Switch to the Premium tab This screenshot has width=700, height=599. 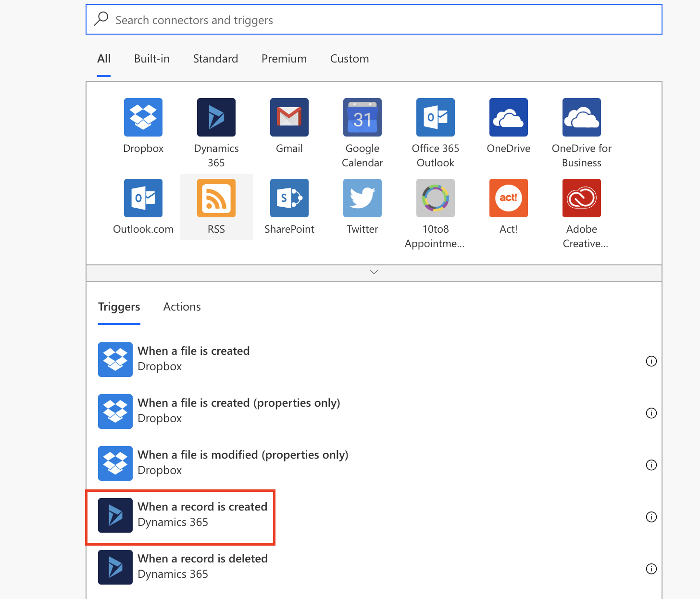point(284,59)
